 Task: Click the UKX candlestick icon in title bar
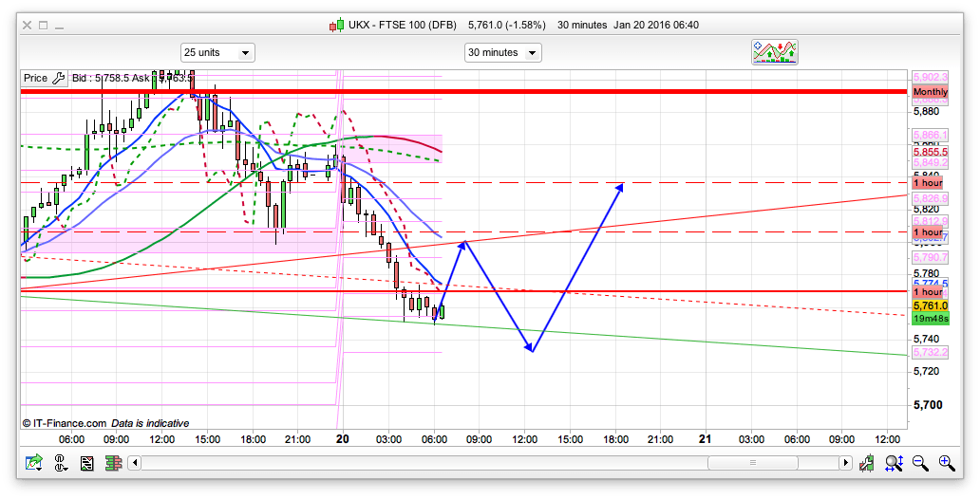[x=336, y=25]
